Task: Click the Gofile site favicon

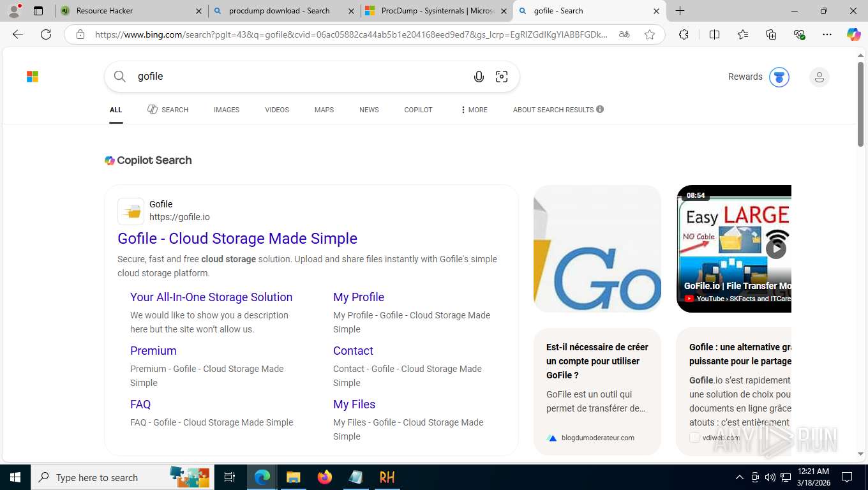Action: pyautogui.click(x=131, y=211)
